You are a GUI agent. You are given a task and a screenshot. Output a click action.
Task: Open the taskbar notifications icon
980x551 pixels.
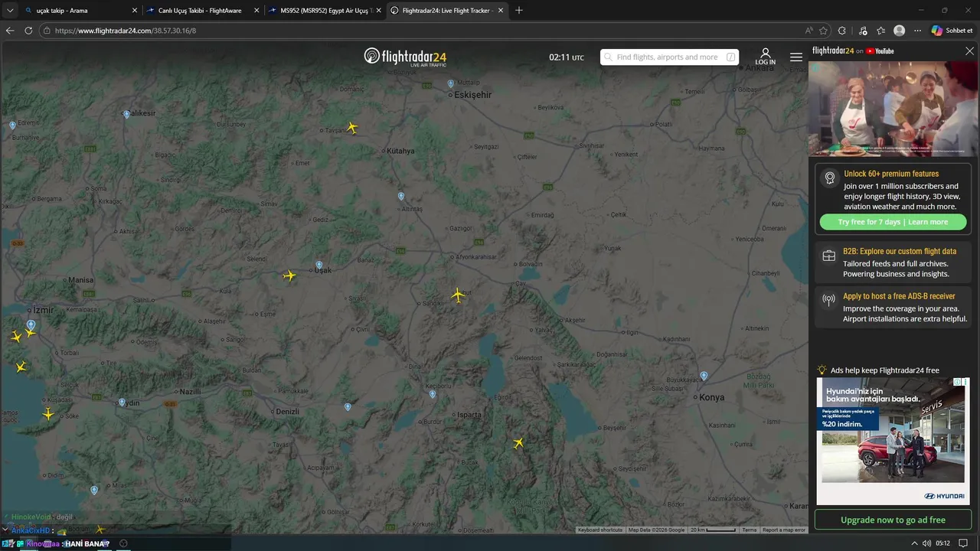pyautogui.click(x=963, y=543)
